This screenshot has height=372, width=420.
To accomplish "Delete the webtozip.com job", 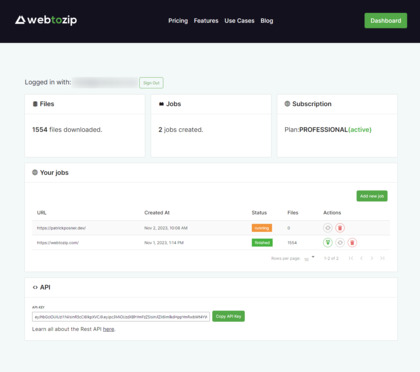I will 352,243.
